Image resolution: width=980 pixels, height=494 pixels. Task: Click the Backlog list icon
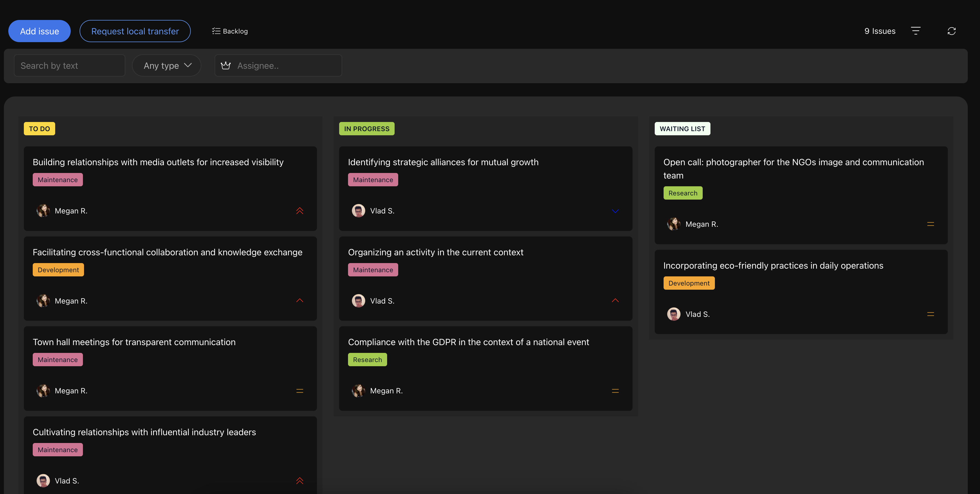(x=216, y=31)
